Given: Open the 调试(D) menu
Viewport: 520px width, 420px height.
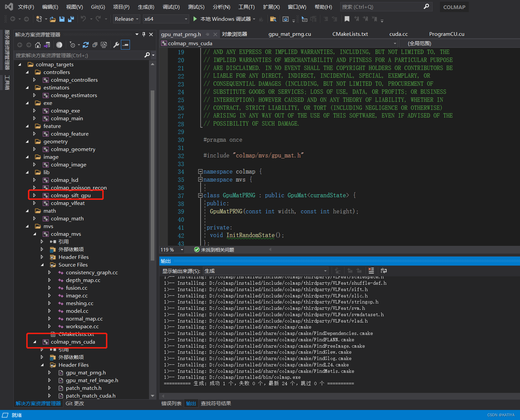Looking at the screenshot, I should [x=171, y=7].
